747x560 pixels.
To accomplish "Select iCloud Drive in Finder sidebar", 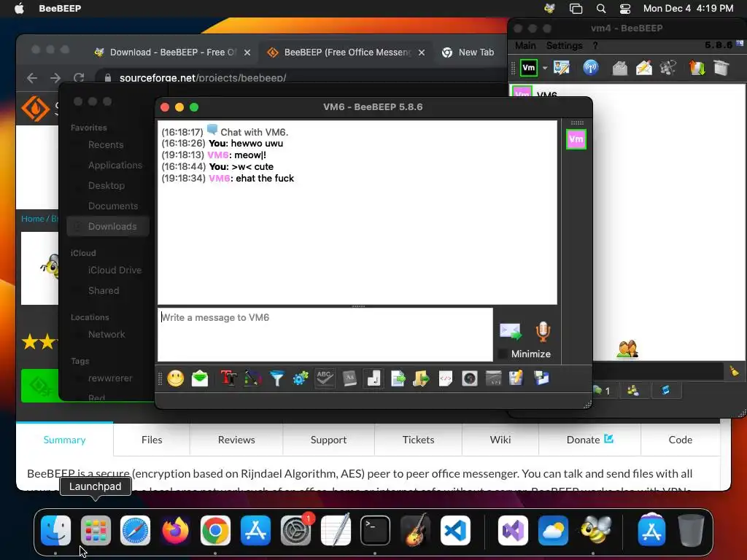I will pyautogui.click(x=115, y=270).
